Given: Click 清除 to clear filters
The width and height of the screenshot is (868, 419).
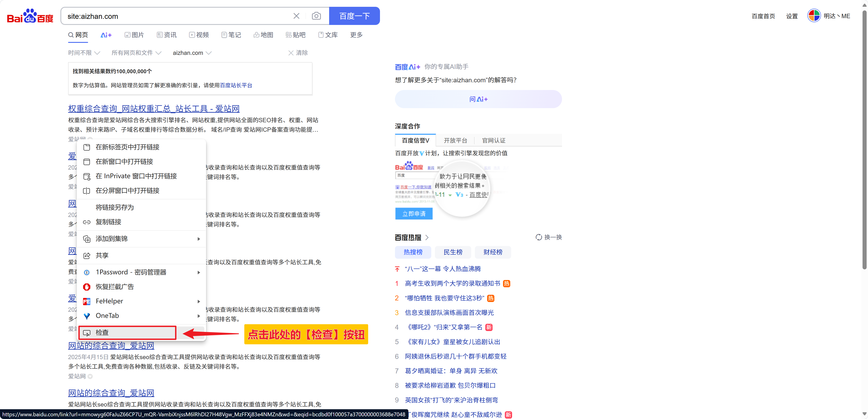Looking at the screenshot, I should pos(298,53).
